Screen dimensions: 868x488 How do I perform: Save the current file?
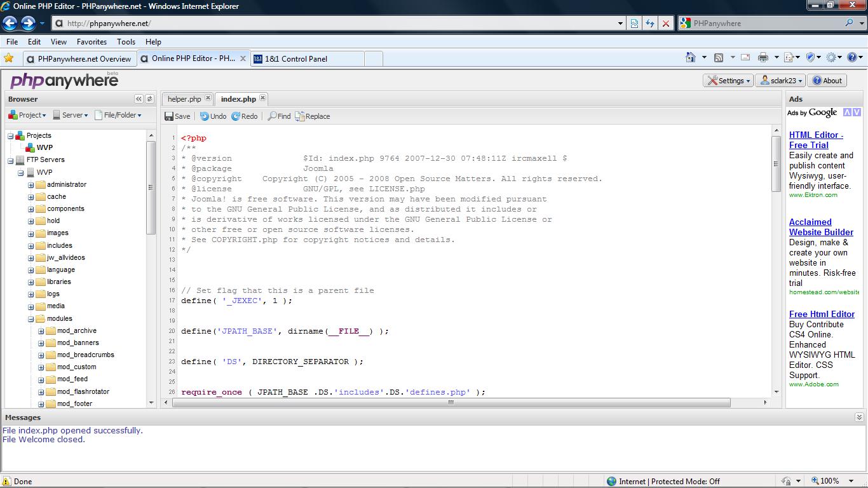click(x=177, y=116)
